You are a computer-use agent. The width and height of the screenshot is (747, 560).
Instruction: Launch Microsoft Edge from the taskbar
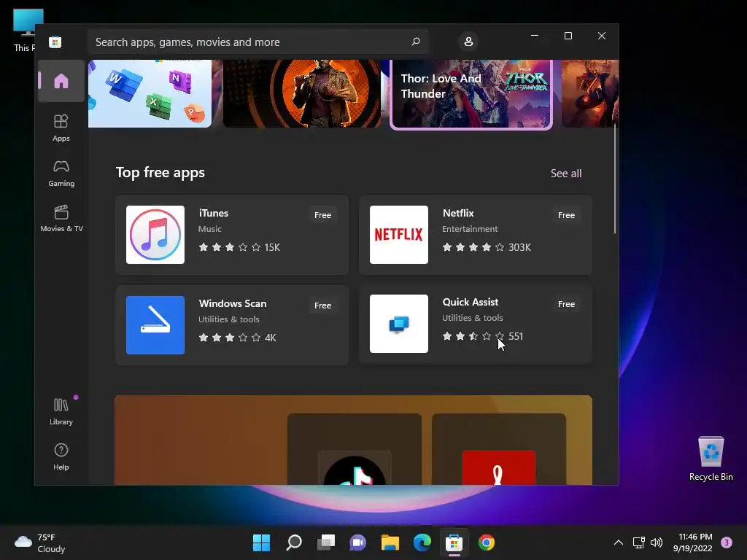(x=422, y=542)
